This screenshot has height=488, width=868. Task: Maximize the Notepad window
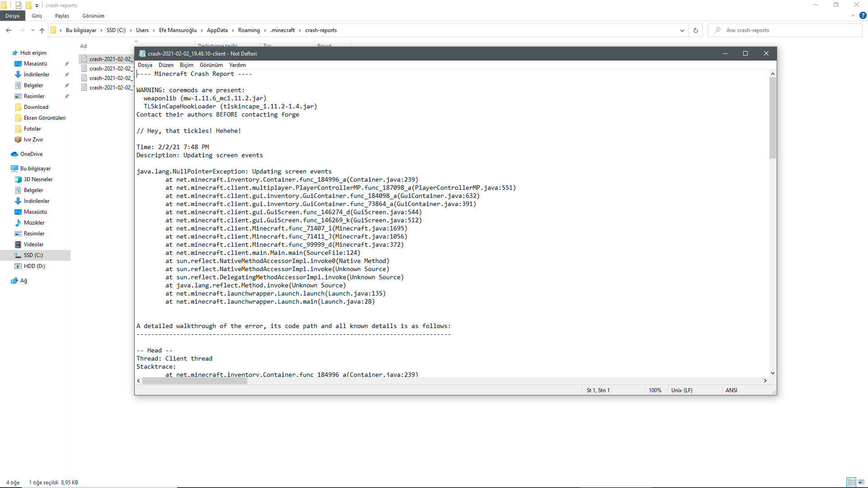(x=745, y=53)
